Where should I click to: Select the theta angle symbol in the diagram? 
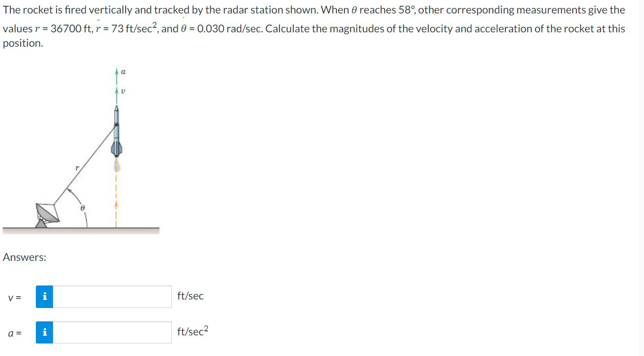click(82, 207)
